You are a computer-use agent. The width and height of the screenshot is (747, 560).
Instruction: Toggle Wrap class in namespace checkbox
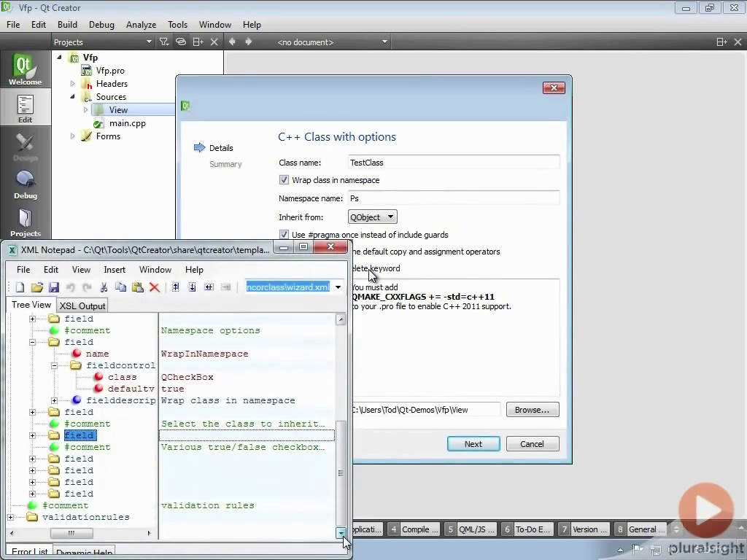[x=284, y=180]
